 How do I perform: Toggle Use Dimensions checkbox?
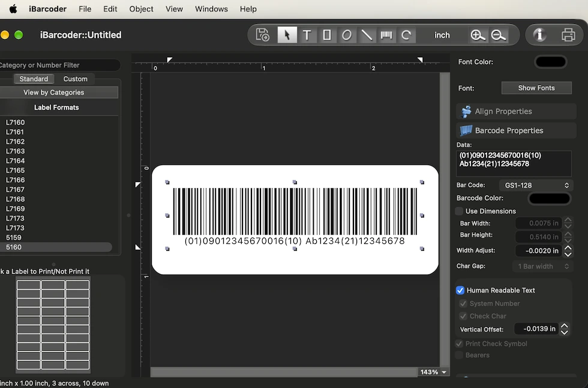pos(459,211)
